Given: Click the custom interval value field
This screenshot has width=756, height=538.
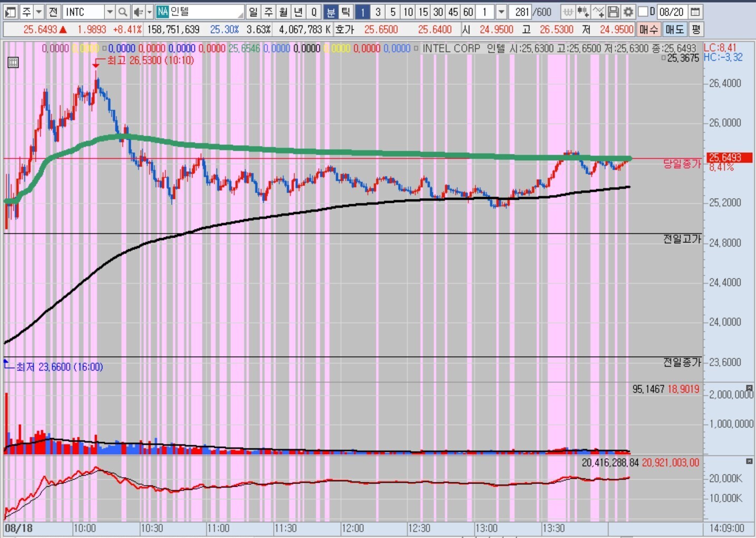Looking at the screenshot, I should 486,12.
